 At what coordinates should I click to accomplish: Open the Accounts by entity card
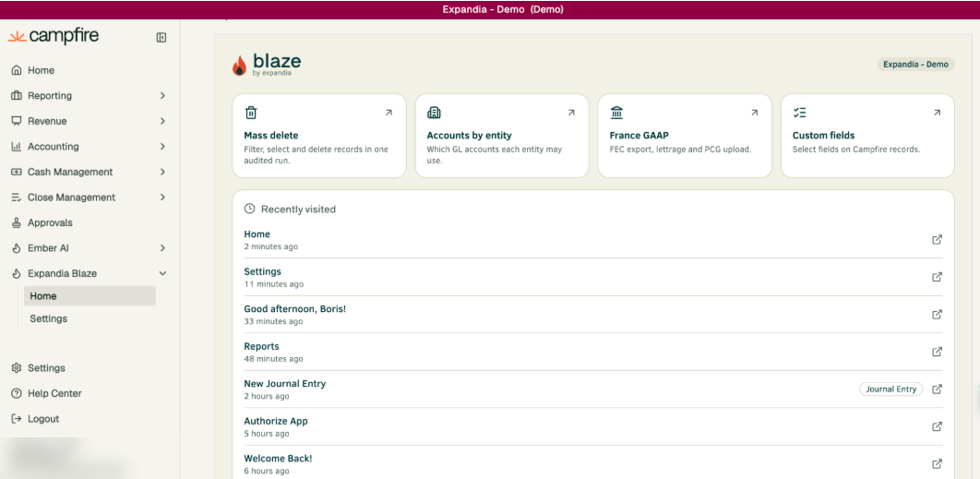502,136
